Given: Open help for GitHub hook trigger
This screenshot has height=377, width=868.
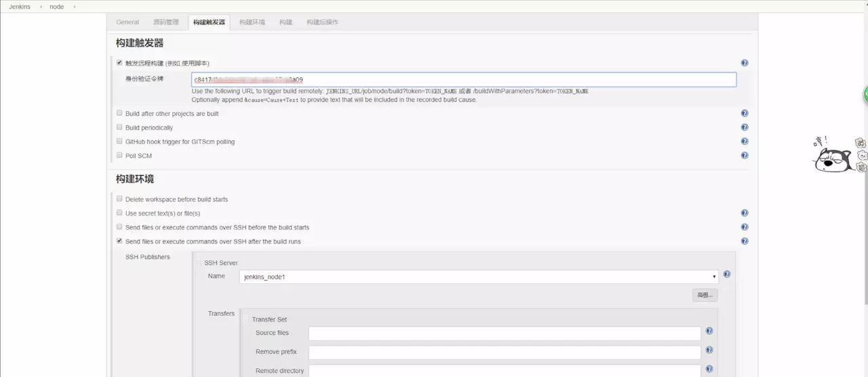Looking at the screenshot, I should click(x=744, y=142).
